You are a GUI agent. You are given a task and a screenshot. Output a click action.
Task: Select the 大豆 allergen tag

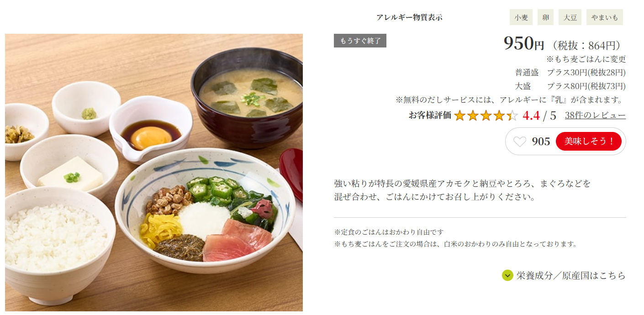pos(570,17)
